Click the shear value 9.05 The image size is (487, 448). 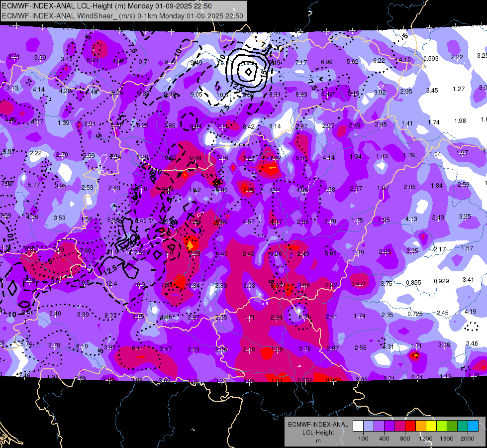[196, 94]
